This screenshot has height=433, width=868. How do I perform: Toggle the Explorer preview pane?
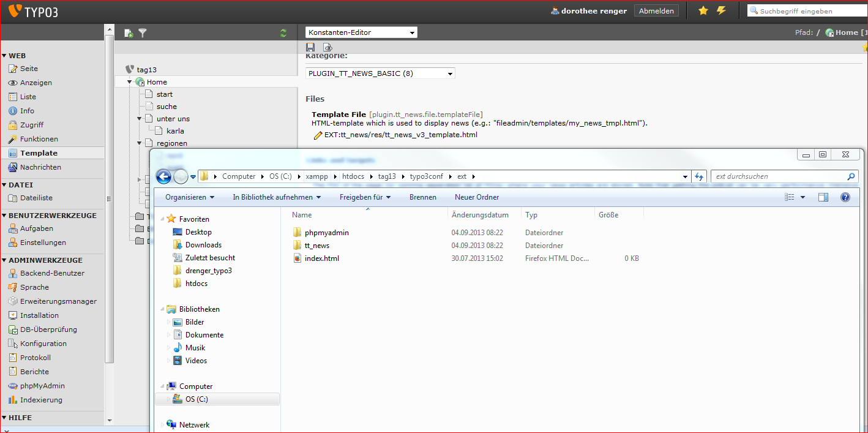[823, 197]
